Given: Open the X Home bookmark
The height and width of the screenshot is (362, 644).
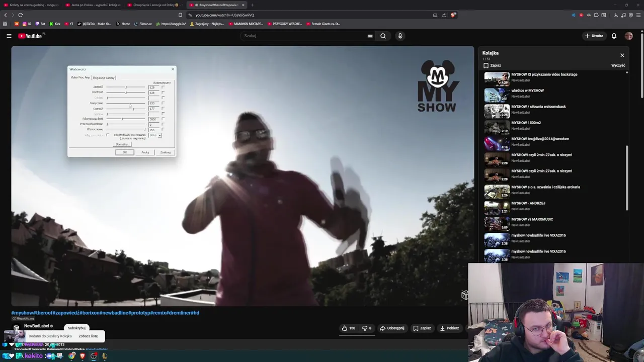Looking at the screenshot, I should tap(123, 24).
